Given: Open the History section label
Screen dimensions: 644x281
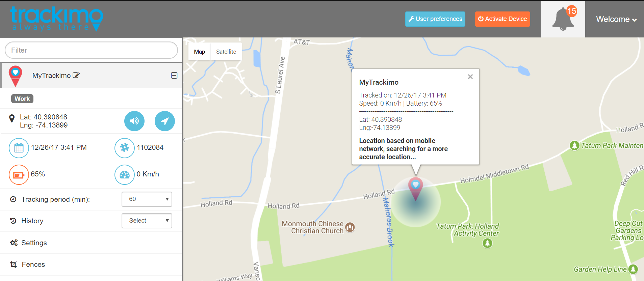Looking at the screenshot, I should click(x=32, y=221).
